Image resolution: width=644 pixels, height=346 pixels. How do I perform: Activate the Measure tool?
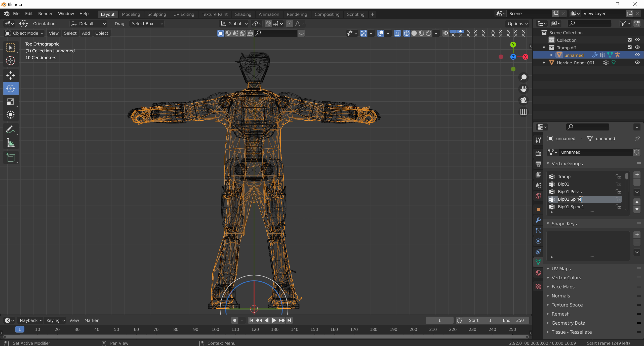coord(11,143)
